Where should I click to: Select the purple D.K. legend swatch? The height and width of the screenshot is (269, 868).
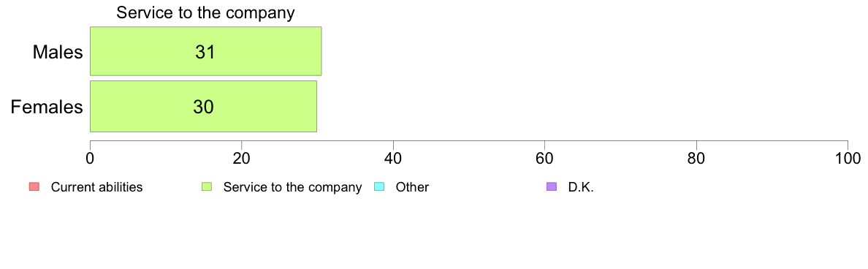coord(552,187)
